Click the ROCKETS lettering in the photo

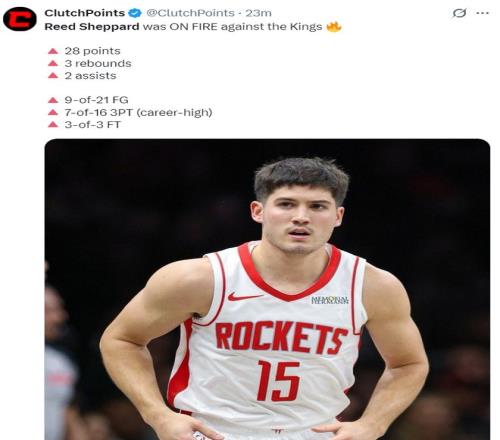(281, 338)
